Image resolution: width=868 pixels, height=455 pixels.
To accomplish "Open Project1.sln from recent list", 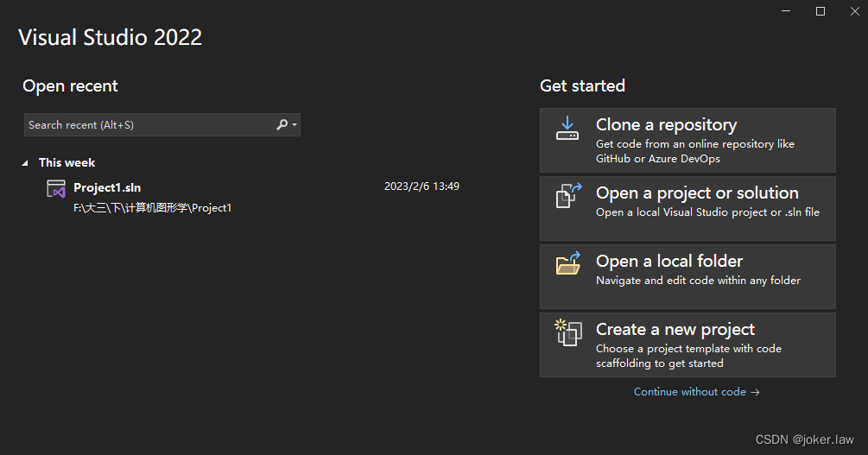I will pos(253,197).
